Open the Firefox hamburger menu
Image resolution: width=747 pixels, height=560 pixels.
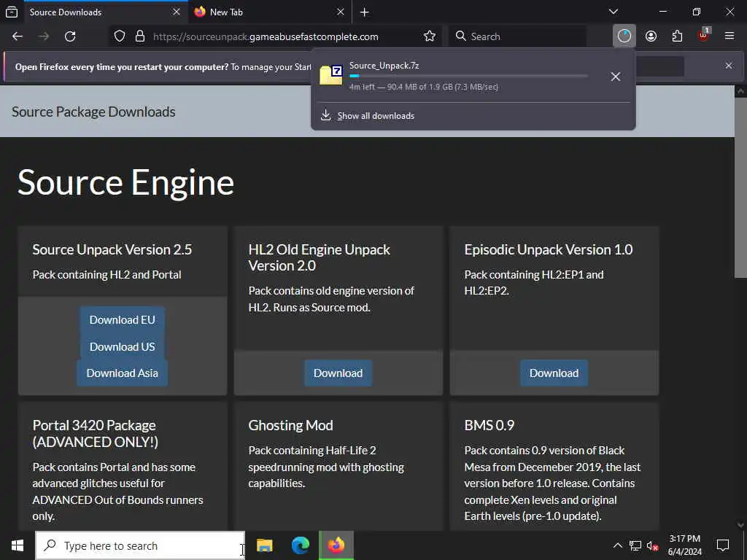[729, 36]
